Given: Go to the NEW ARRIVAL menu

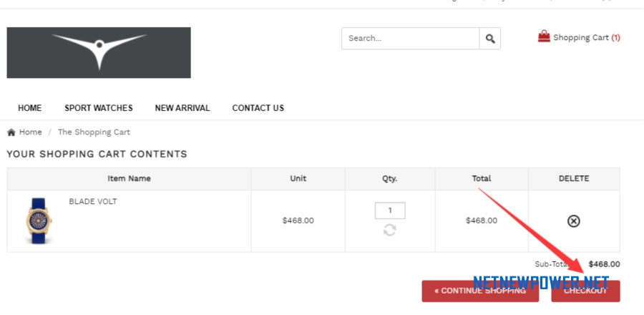Looking at the screenshot, I should (x=182, y=108).
